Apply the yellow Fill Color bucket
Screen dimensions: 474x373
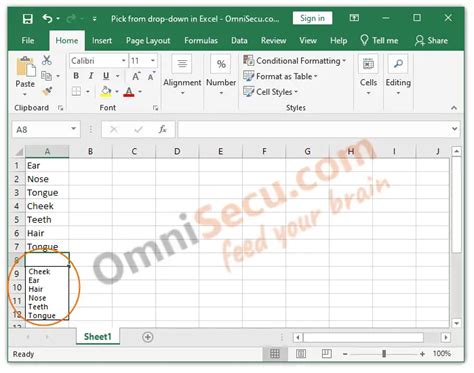pyautogui.click(x=106, y=91)
